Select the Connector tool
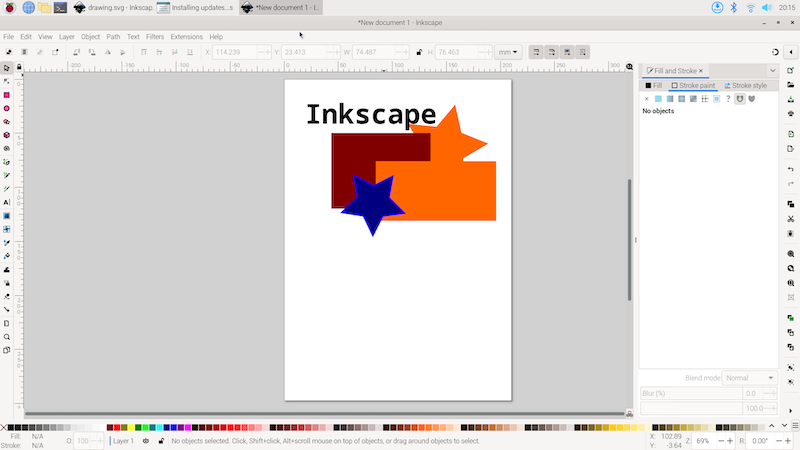 point(7,310)
